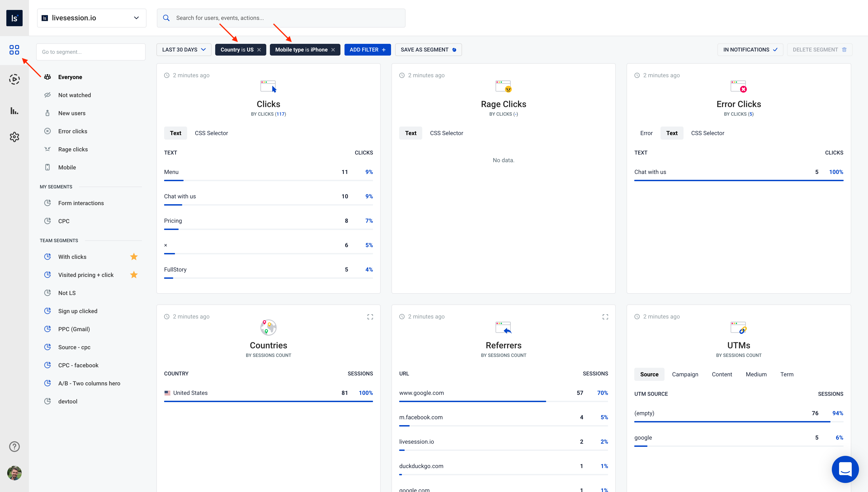Unstar the Visited pricing + click segment

tap(134, 274)
